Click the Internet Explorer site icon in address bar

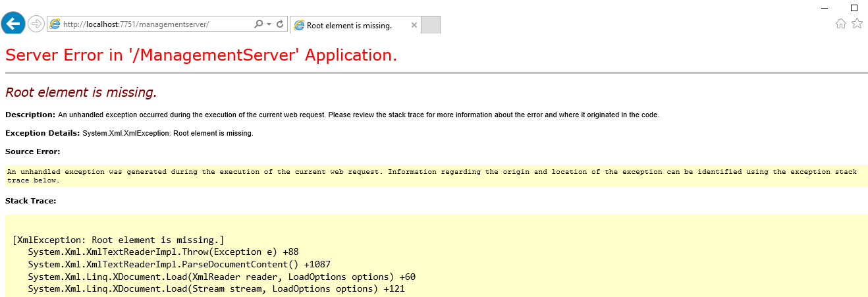tap(55, 24)
